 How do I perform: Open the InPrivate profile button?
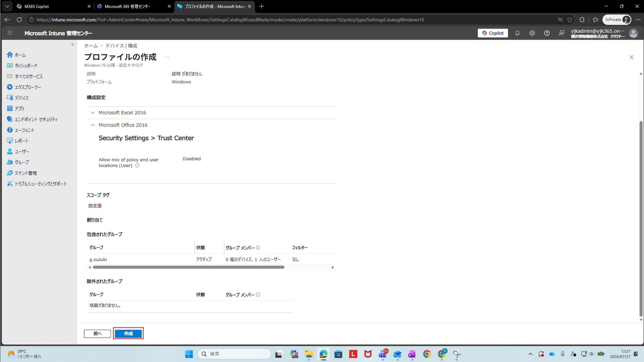[617, 20]
